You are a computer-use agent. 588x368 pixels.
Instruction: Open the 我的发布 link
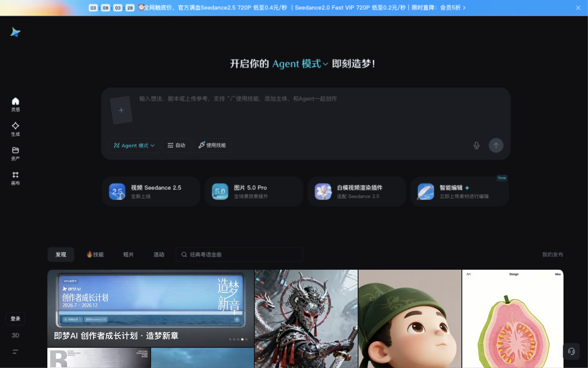[552, 254]
